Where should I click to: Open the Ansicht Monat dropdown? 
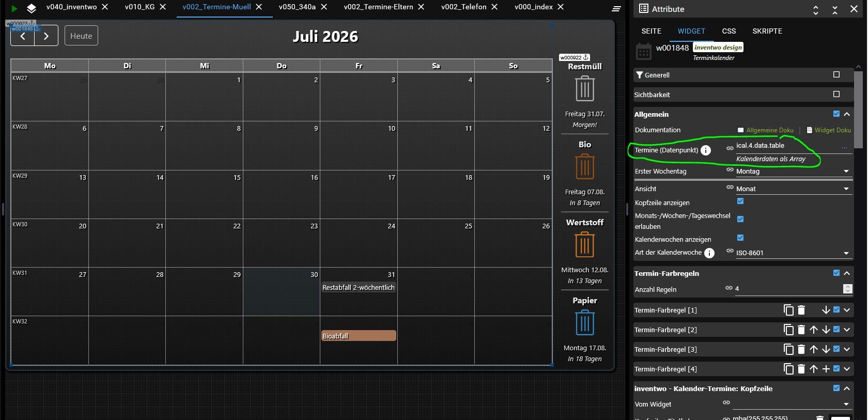point(793,189)
